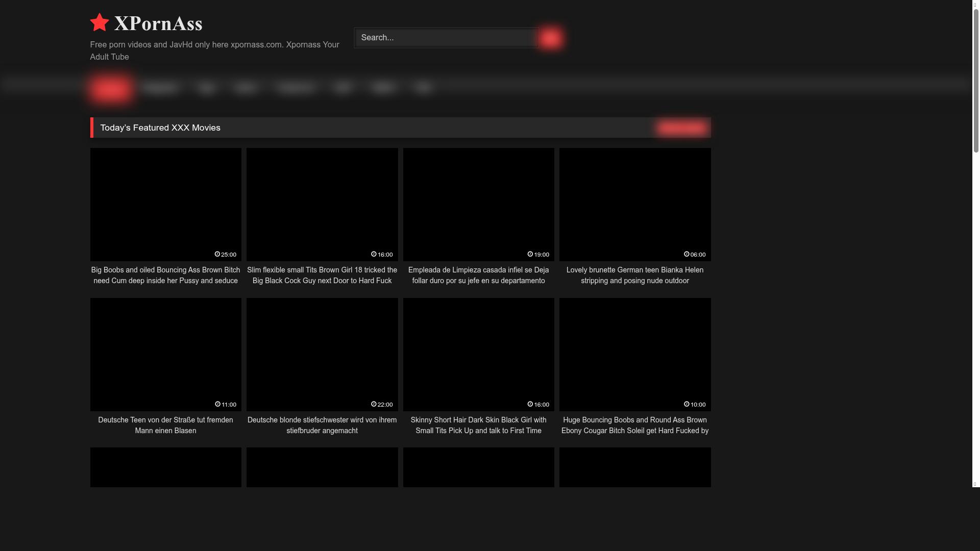Click the vertical scrollbar thumb
980x551 pixels.
(976, 82)
